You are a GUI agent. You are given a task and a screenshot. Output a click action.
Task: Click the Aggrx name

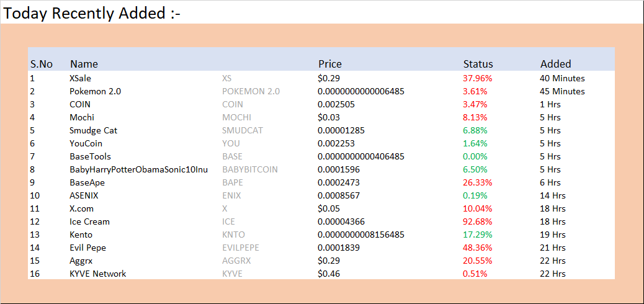pos(81,261)
